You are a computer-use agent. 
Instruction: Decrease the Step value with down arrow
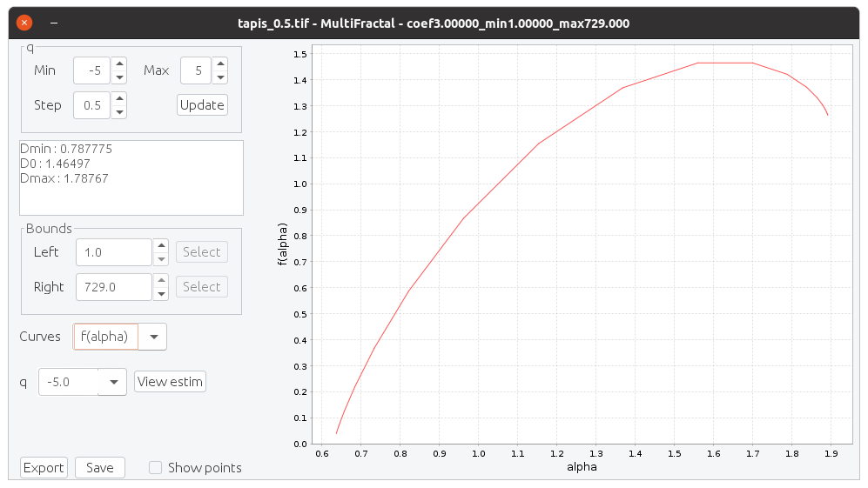click(119, 111)
